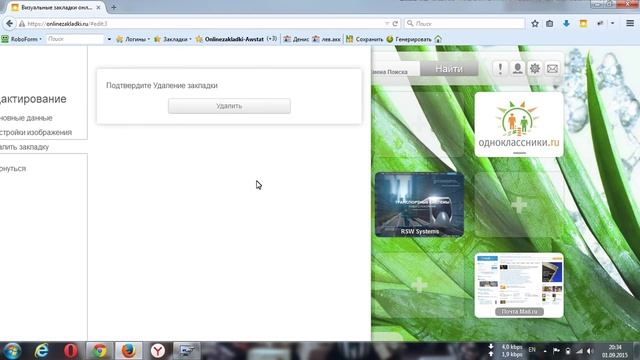The image size is (640, 360).
Task: Close the Визуальные закладки tab
Action: coord(99,7)
